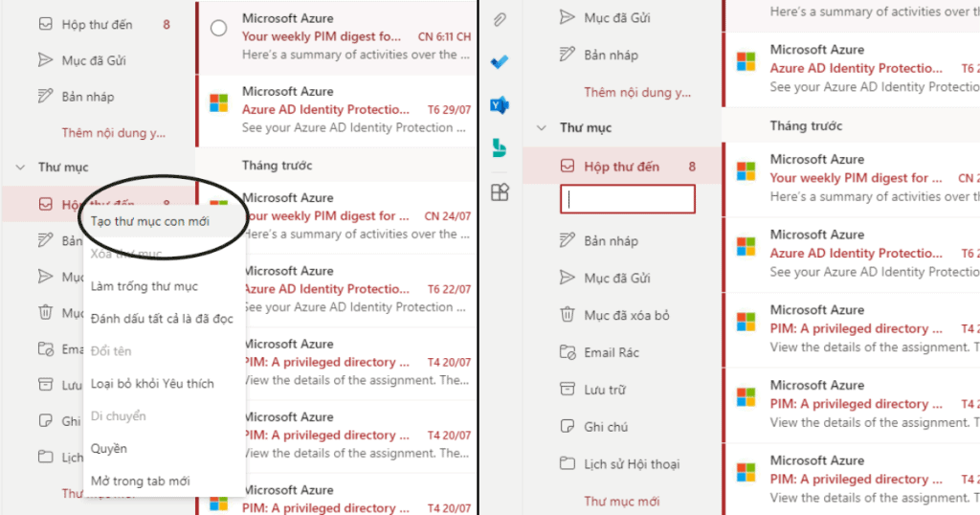This screenshot has width=980, height=515.
Task: Select highlighted 'Hộp thư đến' folder row, right screenshot
Action: coord(622,167)
